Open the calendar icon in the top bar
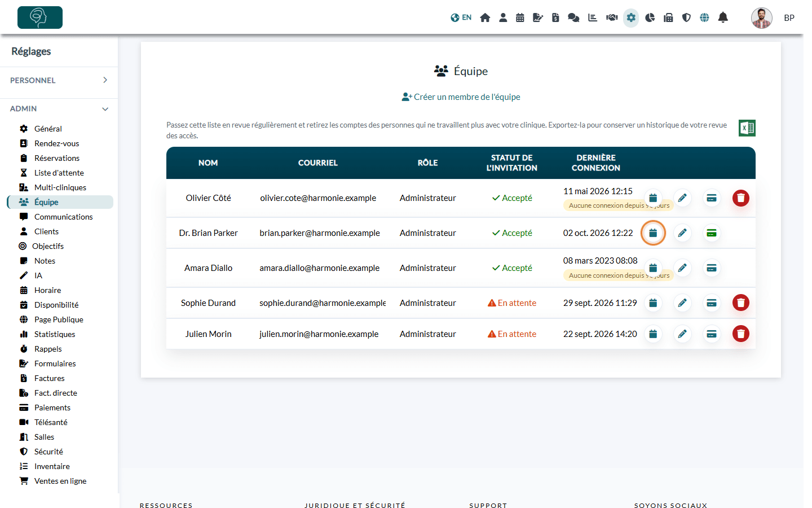The width and height of the screenshot is (812, 508). (x=520, y=17)
